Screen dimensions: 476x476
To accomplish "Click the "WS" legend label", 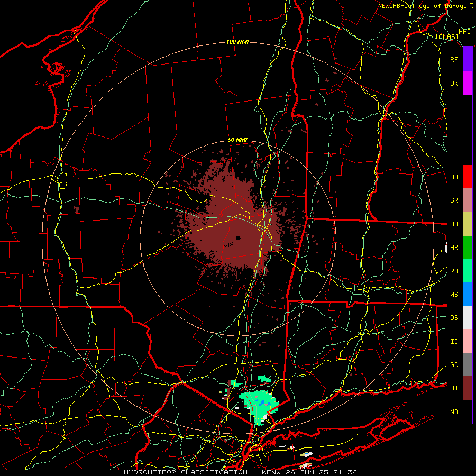I will (x=454, y=295).
